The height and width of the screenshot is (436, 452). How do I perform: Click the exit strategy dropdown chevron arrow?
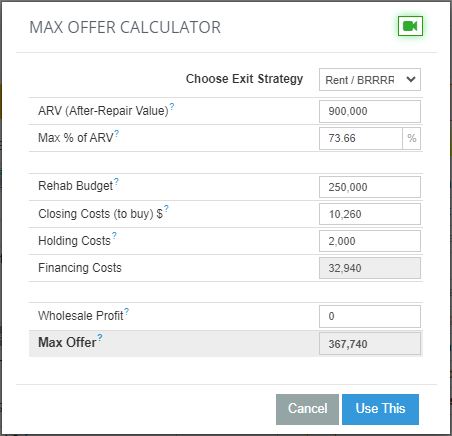click(411, 79)
